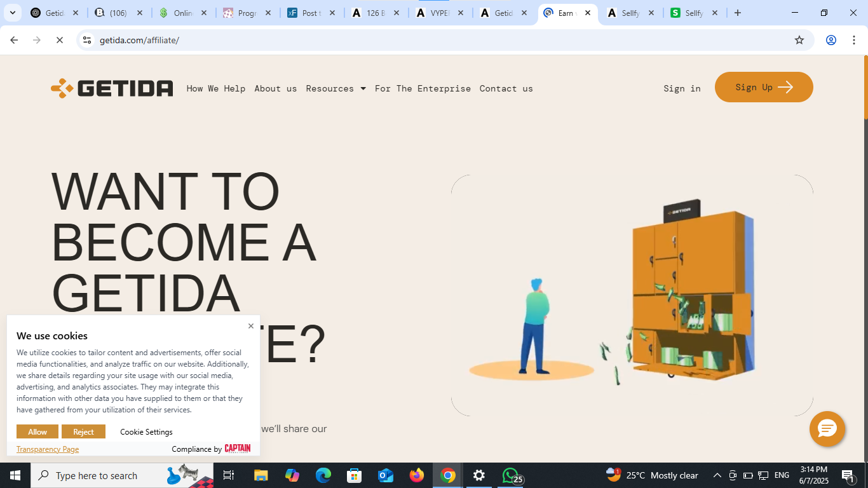Close the active 'Earn' tab
Image resolution: width=868 pixels, height=488 pixels.
tap(588, 13)
